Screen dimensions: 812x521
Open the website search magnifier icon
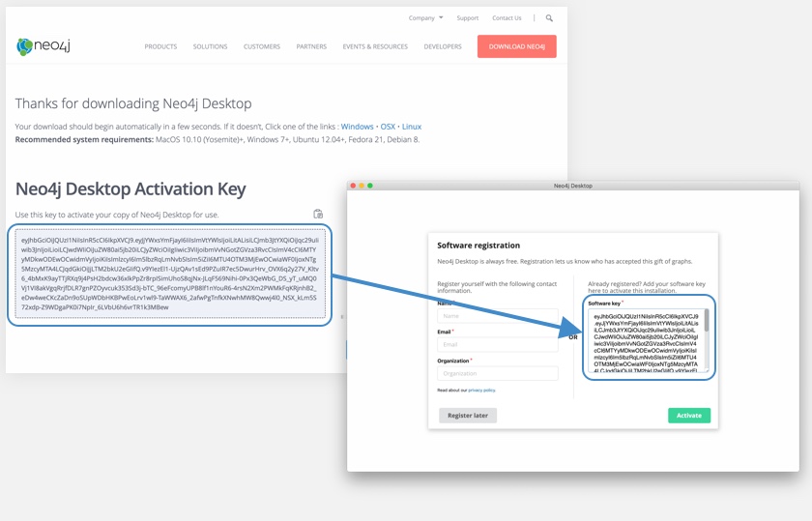pyautogui.click(x=549, y=18)
